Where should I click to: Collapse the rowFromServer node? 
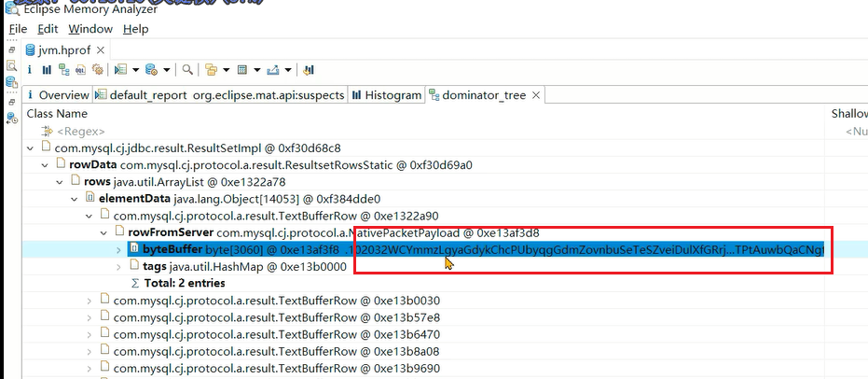[x=103, y=233]
